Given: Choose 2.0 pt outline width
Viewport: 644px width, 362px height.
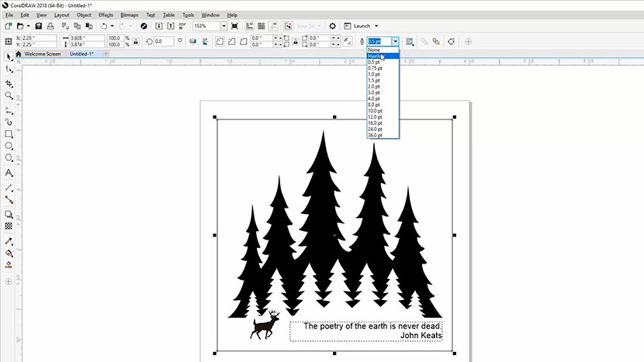Looking at the screenshot, I should pyautogui.click(x=374, y=86).
